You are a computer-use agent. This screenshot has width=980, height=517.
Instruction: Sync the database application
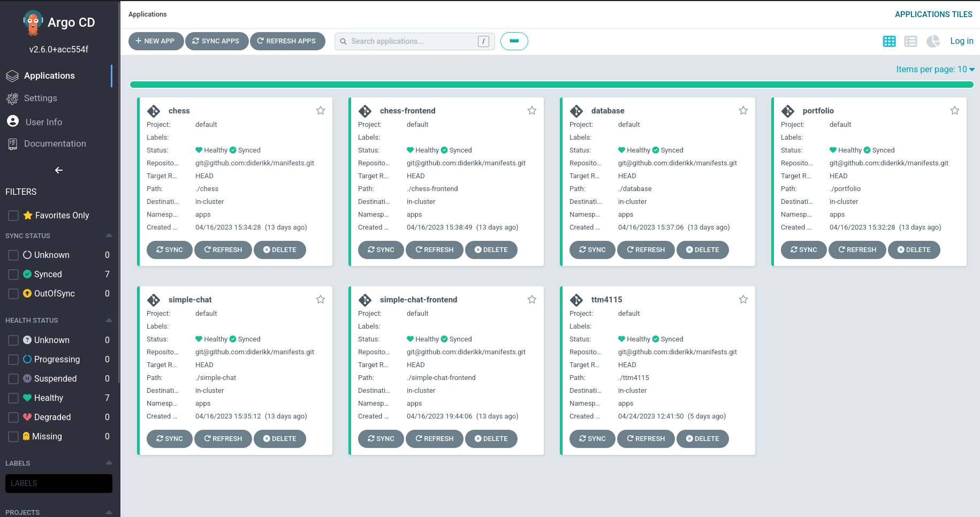[592, 250]
